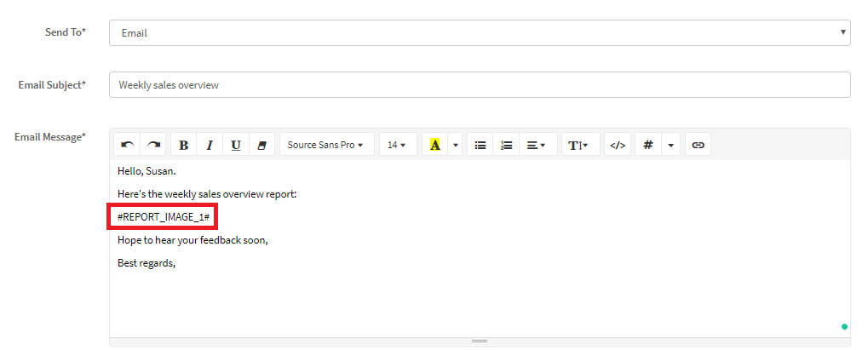Click the hash placeholder tag icon

pyautogui.click(x=648, y=145)
